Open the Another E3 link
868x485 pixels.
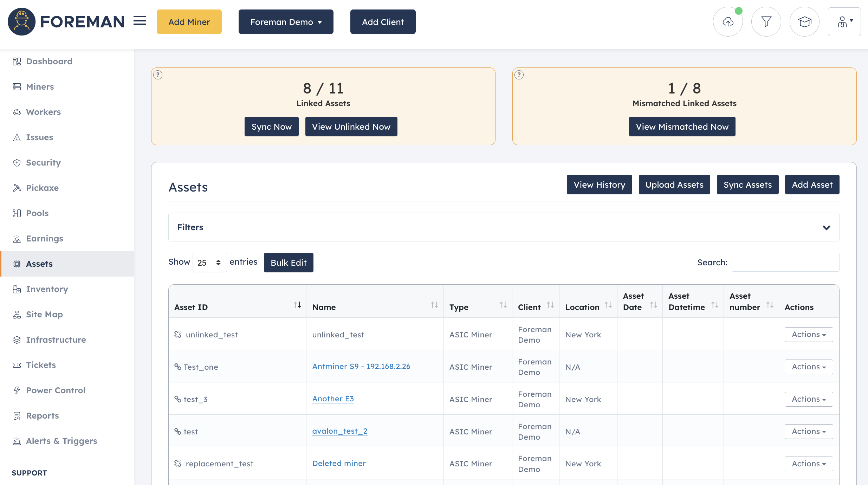click(x=333, y=399)
